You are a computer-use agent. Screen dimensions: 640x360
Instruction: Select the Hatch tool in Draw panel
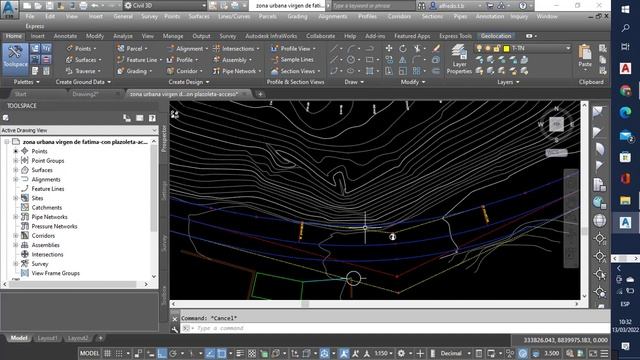[369, 71]
